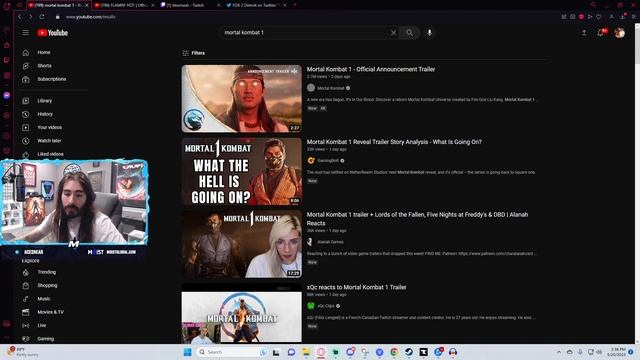Image resolution: width=640 pixels, height=360 pixels.
Task: Open Liked videos in the sidebar
Action: click(51, 154)
